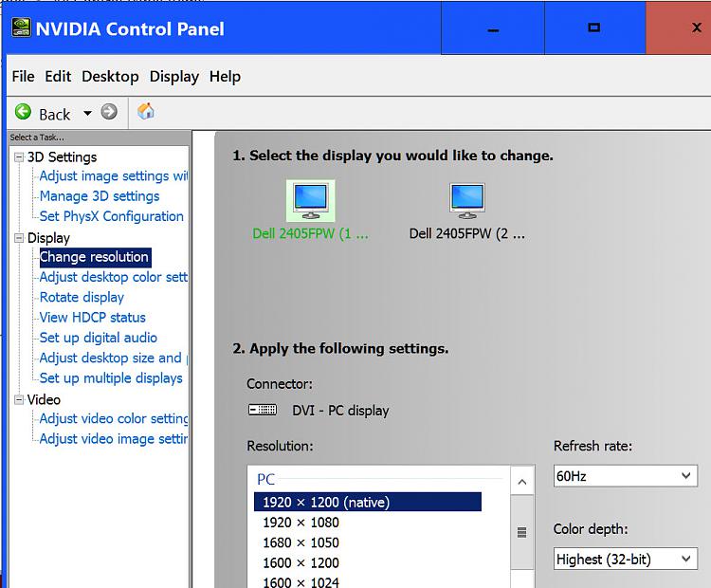
Task: Open Adjust video color settings
Action: click(x=114, y=418)
